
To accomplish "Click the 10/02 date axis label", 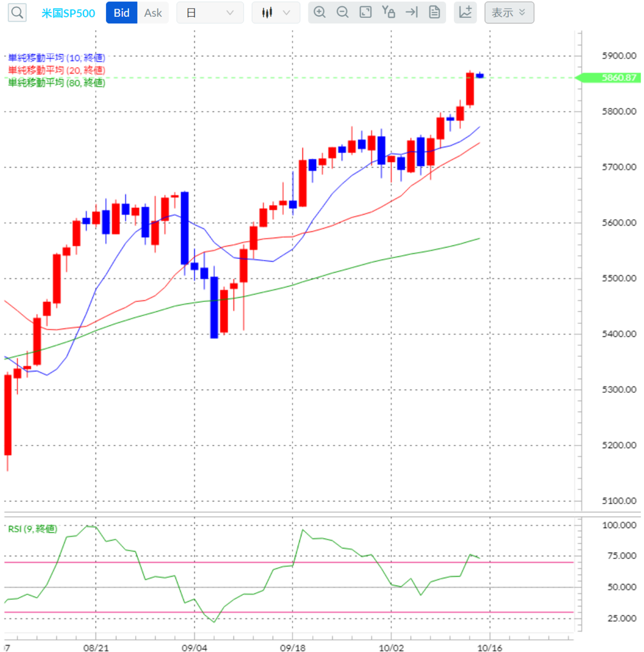I will (x=391, y=648).
